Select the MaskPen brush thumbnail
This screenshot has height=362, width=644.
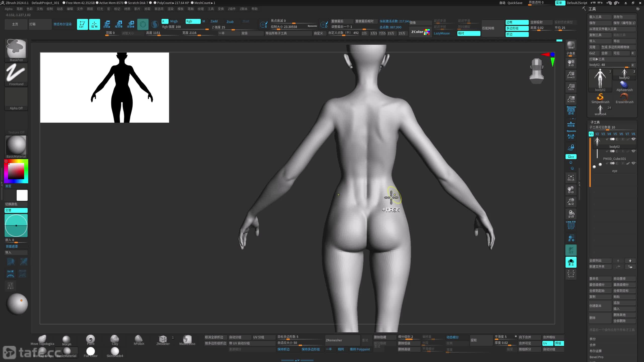click(x=16, y=50)
